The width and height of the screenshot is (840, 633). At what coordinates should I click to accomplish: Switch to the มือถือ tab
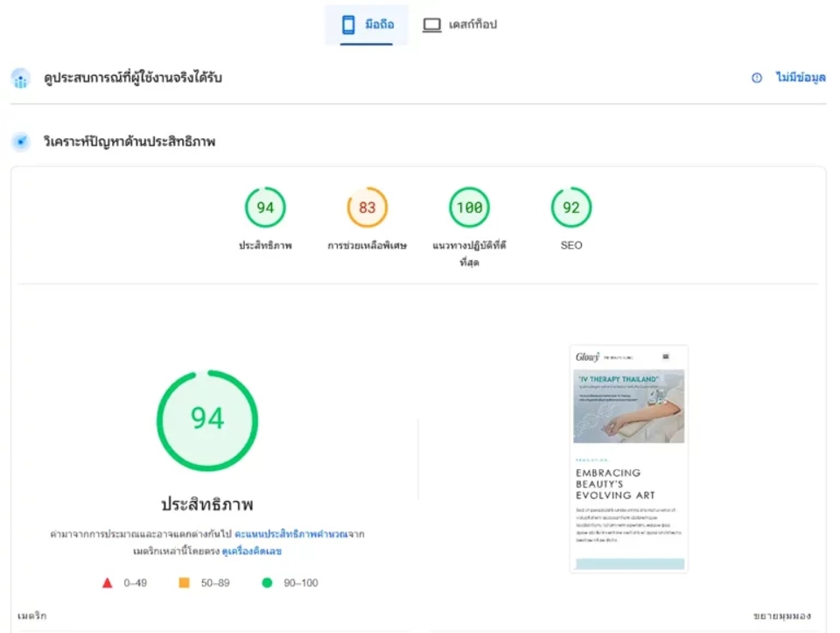pyautogui.click(x=367, y=25)
